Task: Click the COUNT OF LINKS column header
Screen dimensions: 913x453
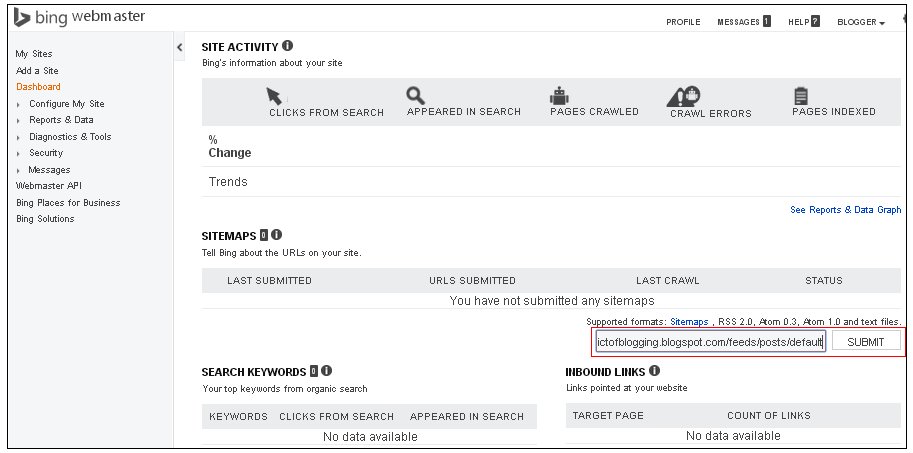Action: [769, 415]
